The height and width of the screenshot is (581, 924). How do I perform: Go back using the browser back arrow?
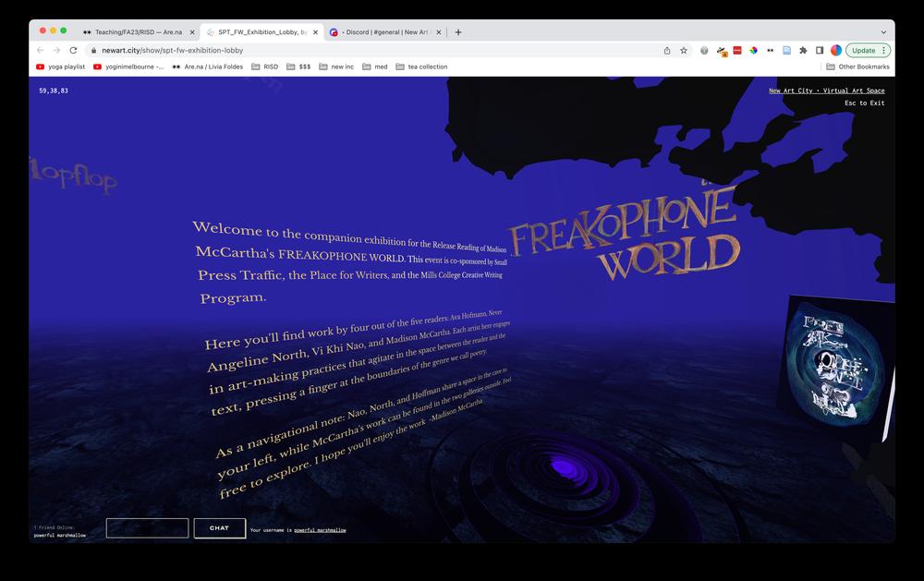[x=40, y=51]
